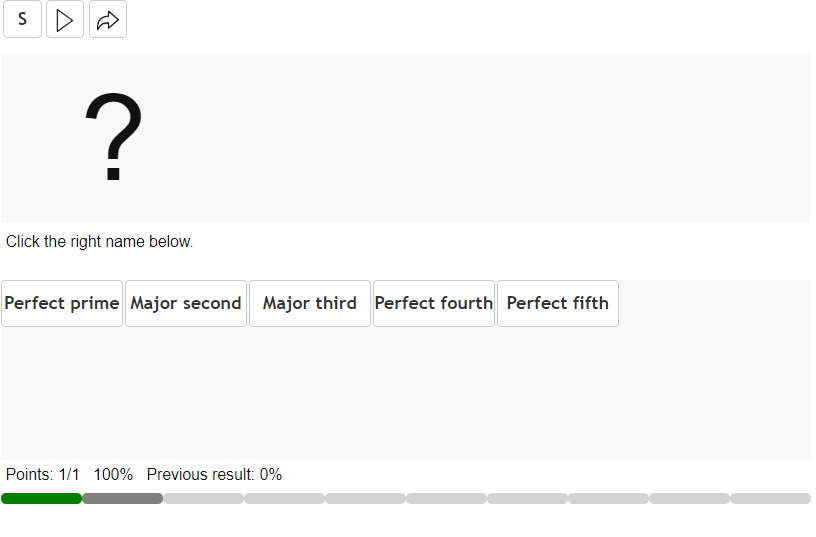Image resolution: width=816 pixels, height=537 pixels.
Task: Click the last progress bar segment
Action: tap(770, 498)
